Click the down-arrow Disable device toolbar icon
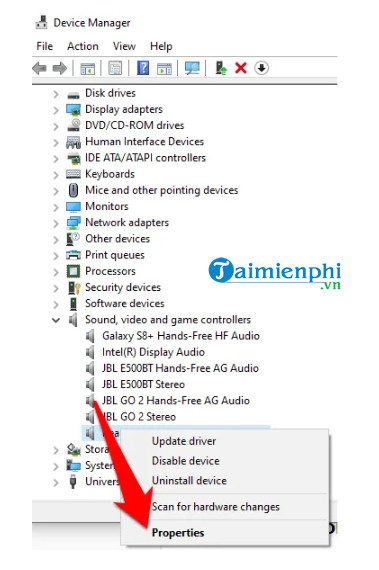The height and width of the screenshot is (570, 379). (261, 68)
